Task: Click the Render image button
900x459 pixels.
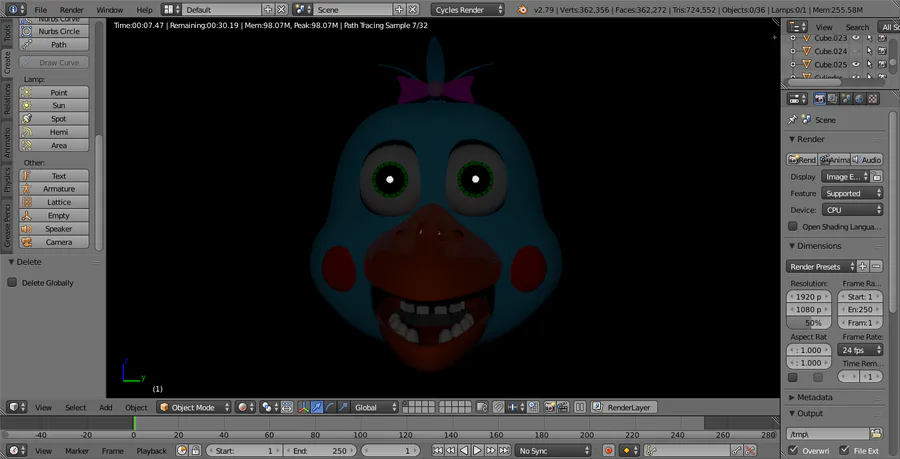Action: coord(802,160)
